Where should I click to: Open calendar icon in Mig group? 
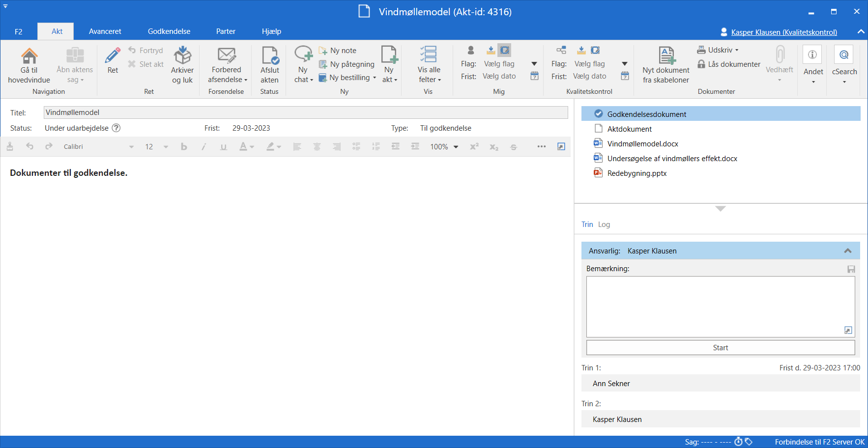535,76
